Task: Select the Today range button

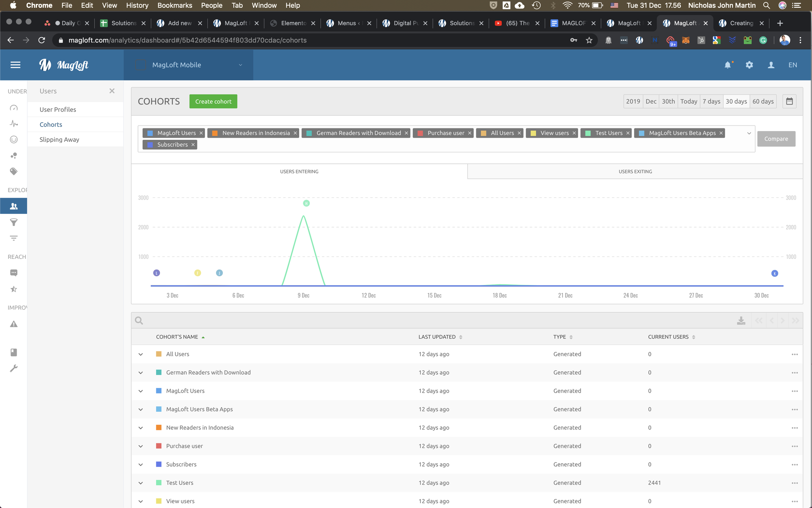Action: (x=689, y=101)
